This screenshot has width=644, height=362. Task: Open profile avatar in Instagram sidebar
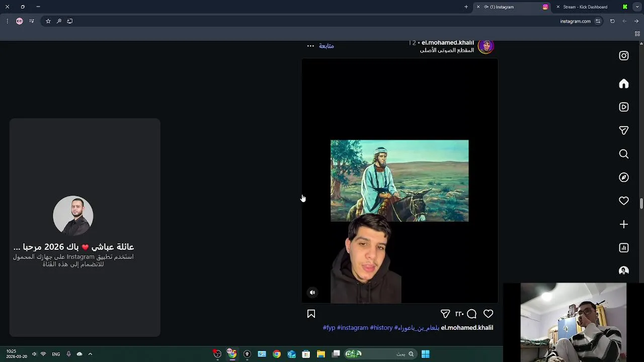point(624,270)
